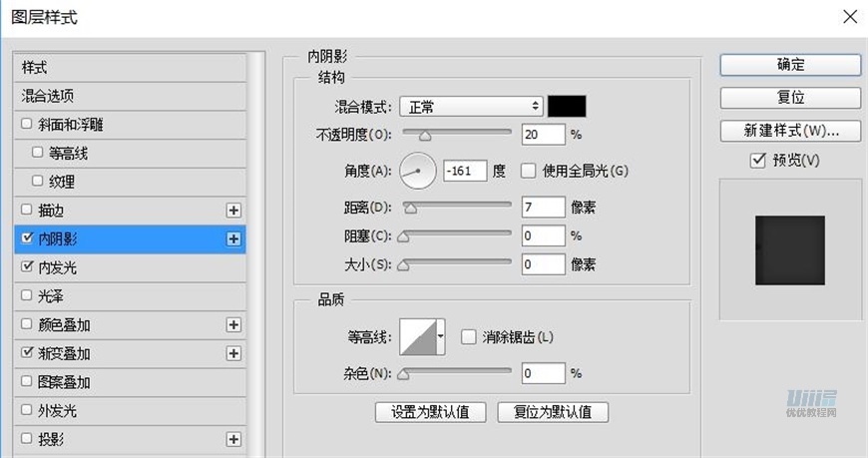Select 混合选项 in the styles list
Image resolution: width=868 pixels, height=458 pixels.
48,96
